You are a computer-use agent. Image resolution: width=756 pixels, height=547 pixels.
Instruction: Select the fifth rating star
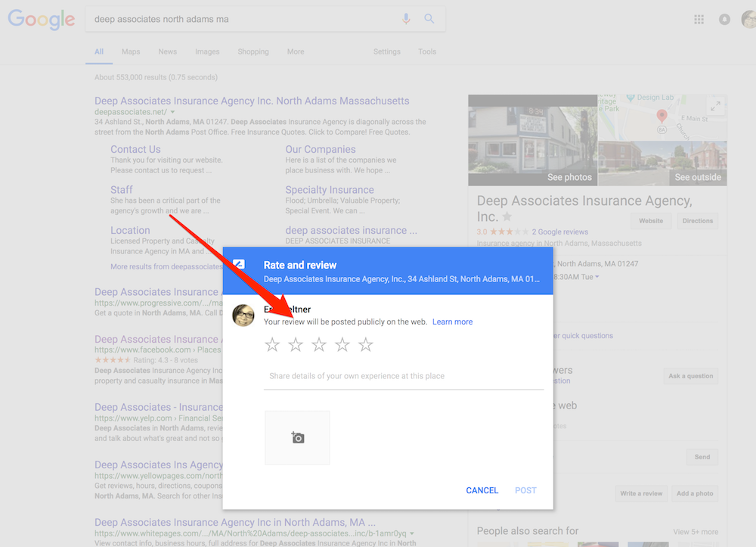pyautogui.click(x=365, y=344)
